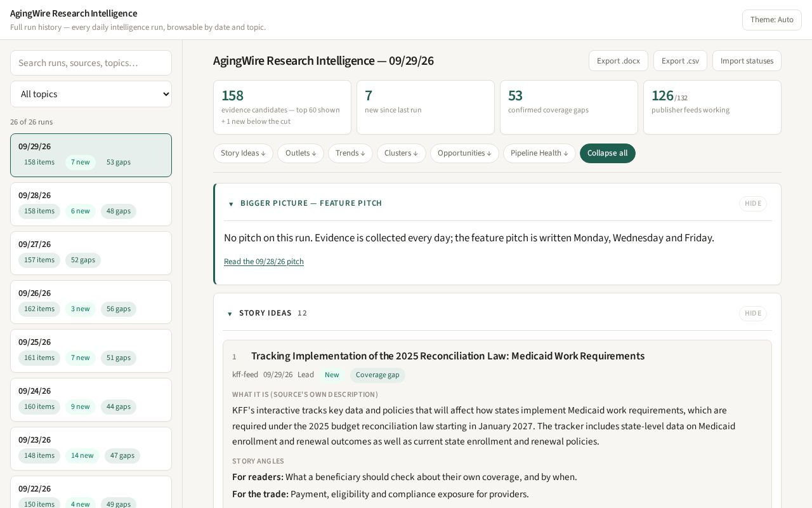Viewport: 812px width, 508px height.
Task: Click the 53 gaps badge on 09/29/26
Action: pos(119,163)
